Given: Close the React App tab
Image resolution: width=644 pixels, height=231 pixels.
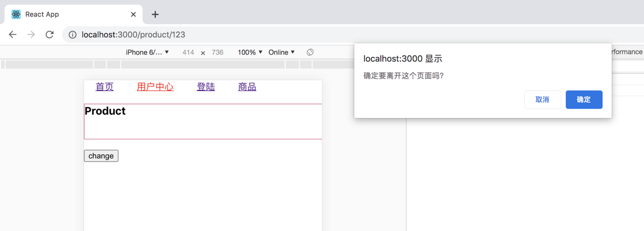Looking at the screenshot, I should coord(133,15).
